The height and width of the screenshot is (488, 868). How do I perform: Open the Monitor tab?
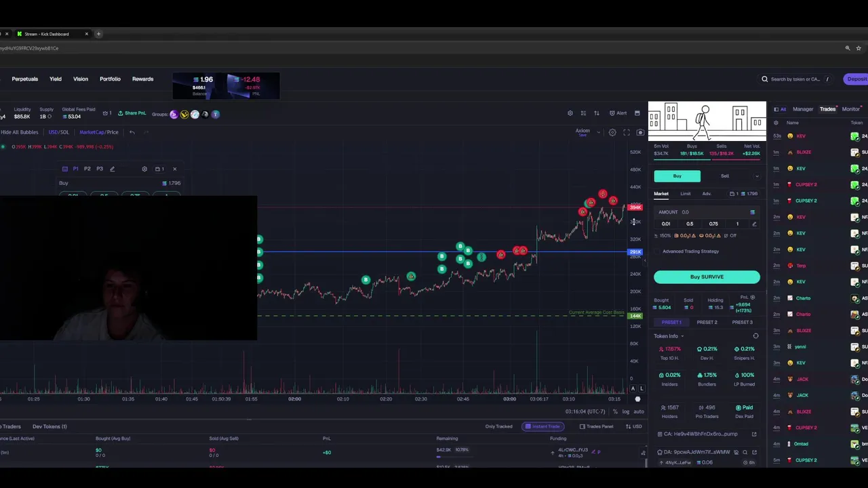point(850,109)
